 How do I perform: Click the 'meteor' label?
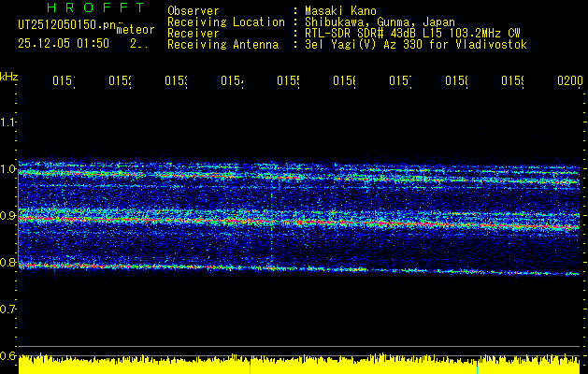tap(136, 30)
